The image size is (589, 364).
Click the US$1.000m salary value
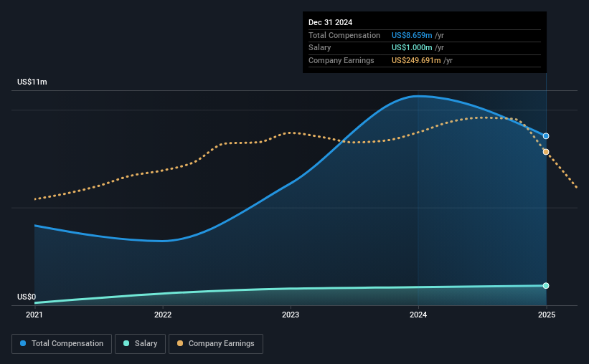click(x=412, y=48)
